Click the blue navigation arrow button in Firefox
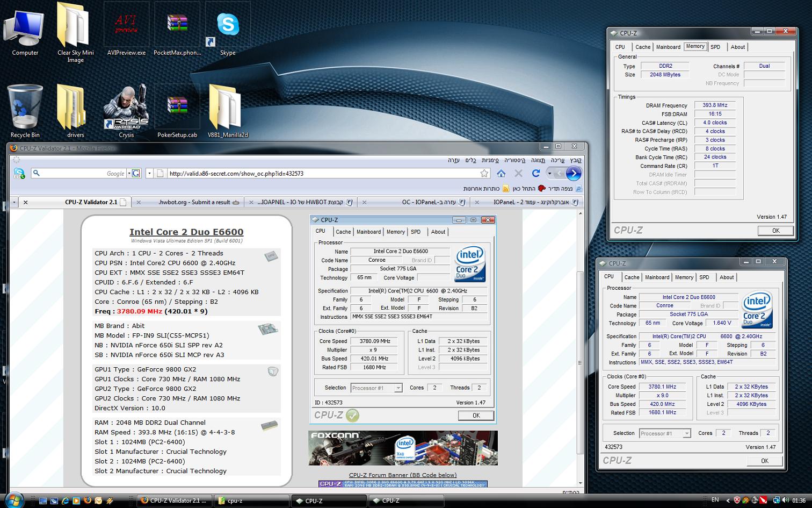 [574, 173]
